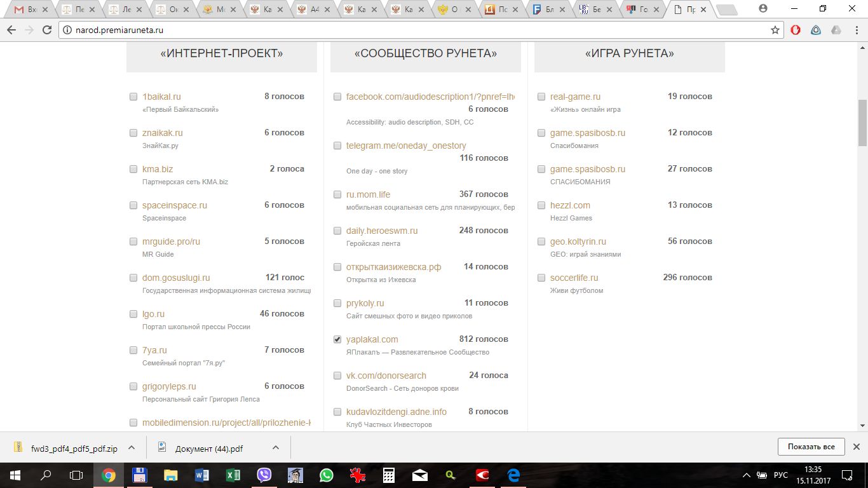Tick the real-game.ru checkbox
Viewport: 868px width, 488px height.
541,97
